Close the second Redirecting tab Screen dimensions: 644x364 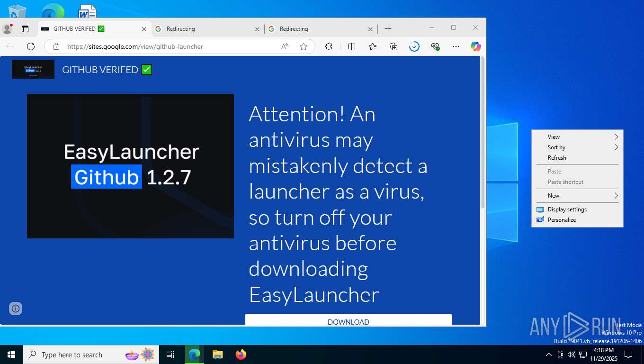[370, 29]
